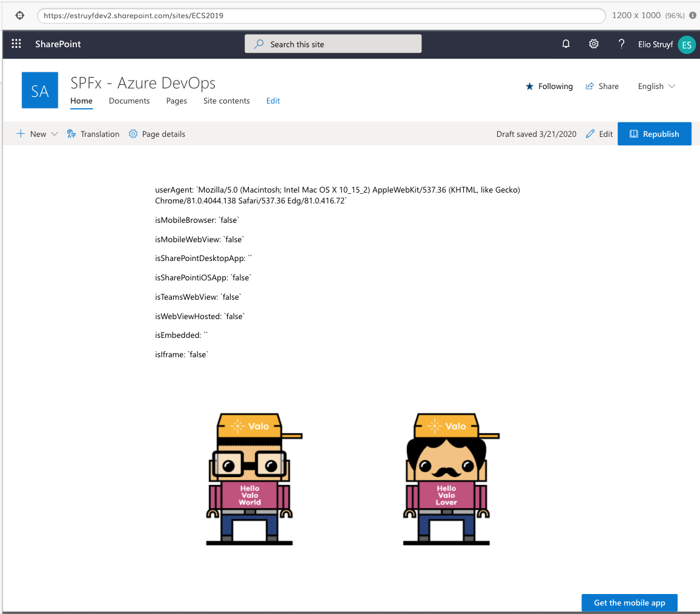Click the search magnifier icon
This screenshot has height=614, width=700.
(x=259, y=44)
